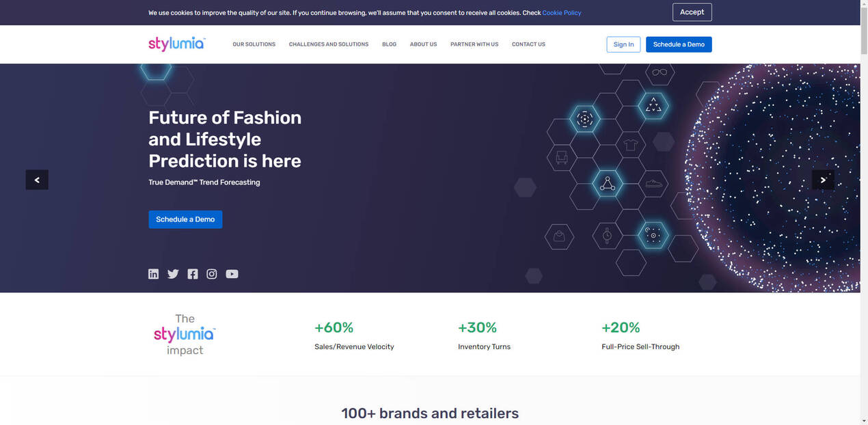
Task: Open Partner With Us page
Action: coord(474,44)
